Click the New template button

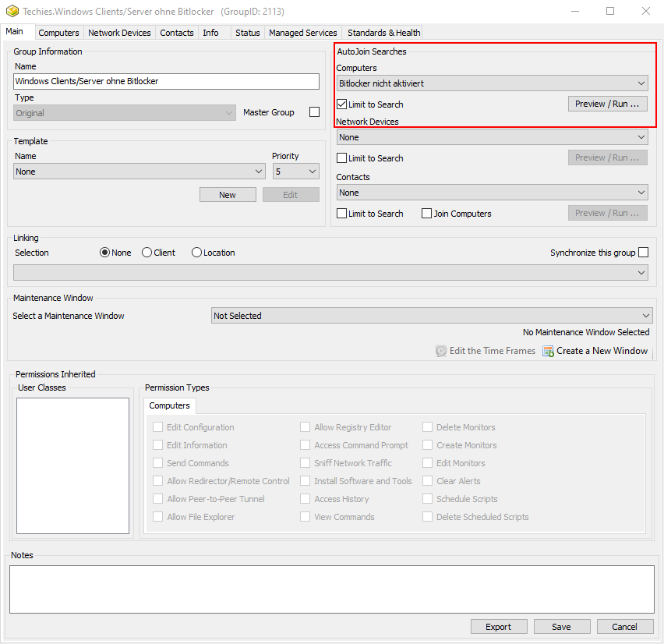click(x=228, y=195)
